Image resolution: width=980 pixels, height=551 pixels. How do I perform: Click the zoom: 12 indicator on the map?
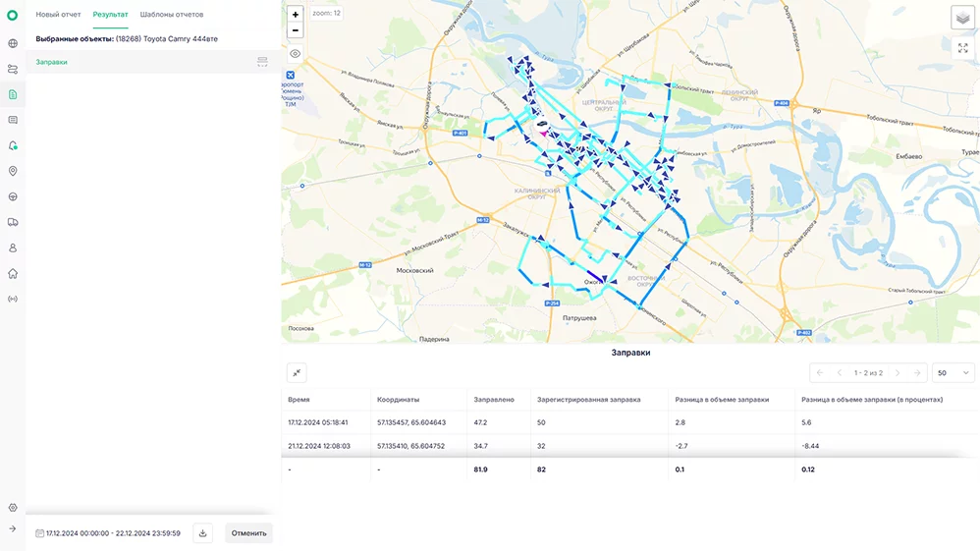tap(326, 13)
